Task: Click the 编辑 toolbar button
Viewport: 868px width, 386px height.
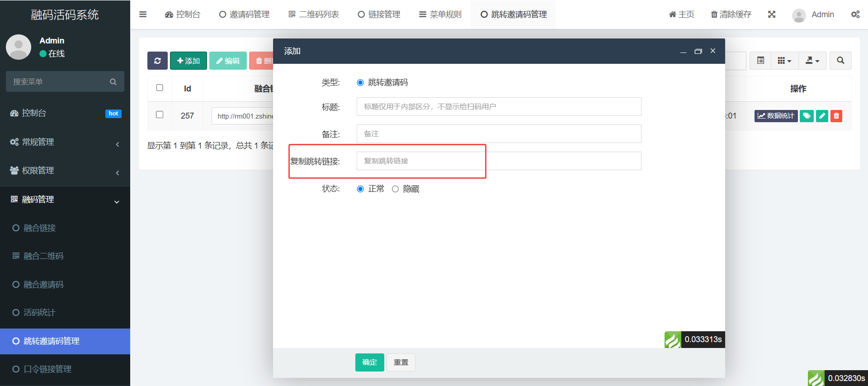Action: pyautogui.click(x=228, y=61)
